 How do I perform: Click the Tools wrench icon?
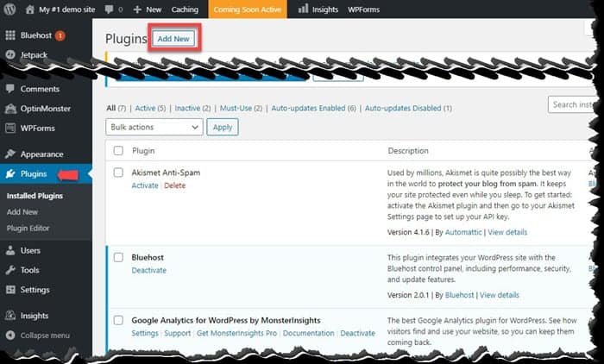click(10, 270)
